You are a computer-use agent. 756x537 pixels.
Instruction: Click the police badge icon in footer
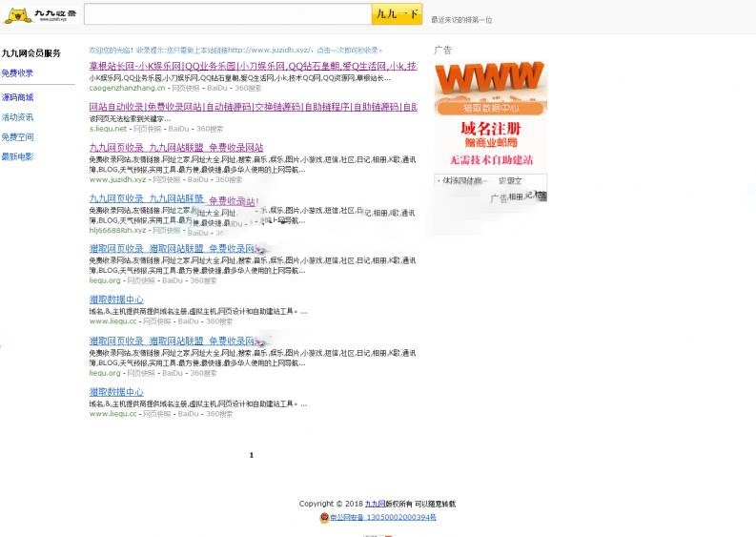tap(324, 517)
